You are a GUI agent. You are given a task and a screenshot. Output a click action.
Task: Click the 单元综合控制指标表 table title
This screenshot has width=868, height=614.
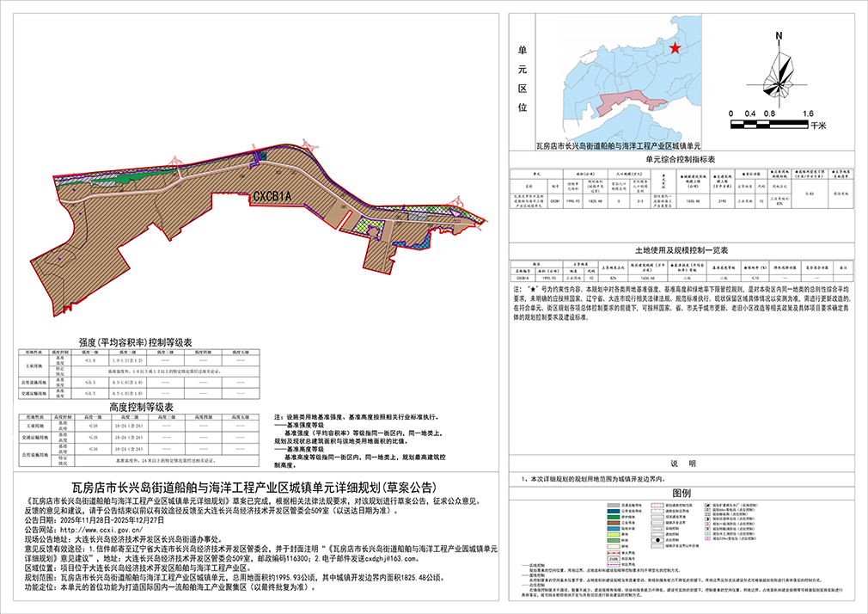click(x=682, y=159)
